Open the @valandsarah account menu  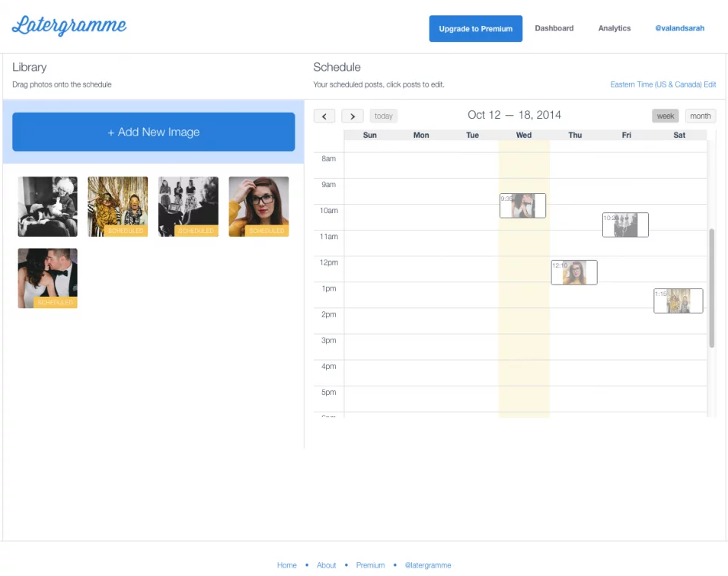(679, 29)
